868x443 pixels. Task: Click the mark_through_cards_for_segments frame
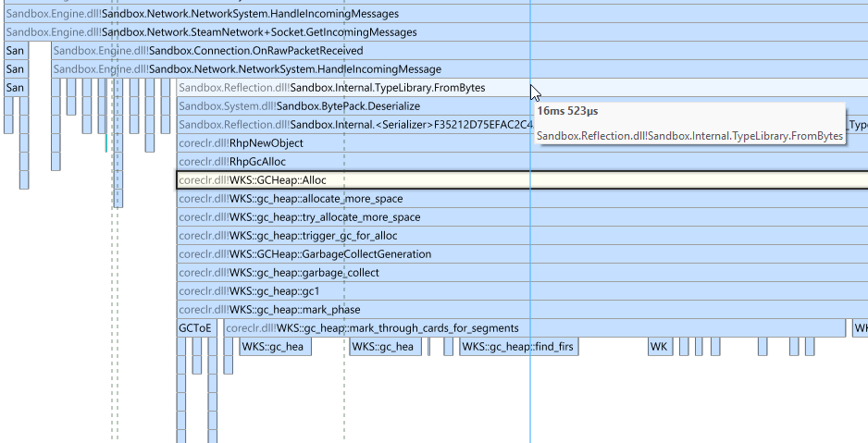coord(535,328)
